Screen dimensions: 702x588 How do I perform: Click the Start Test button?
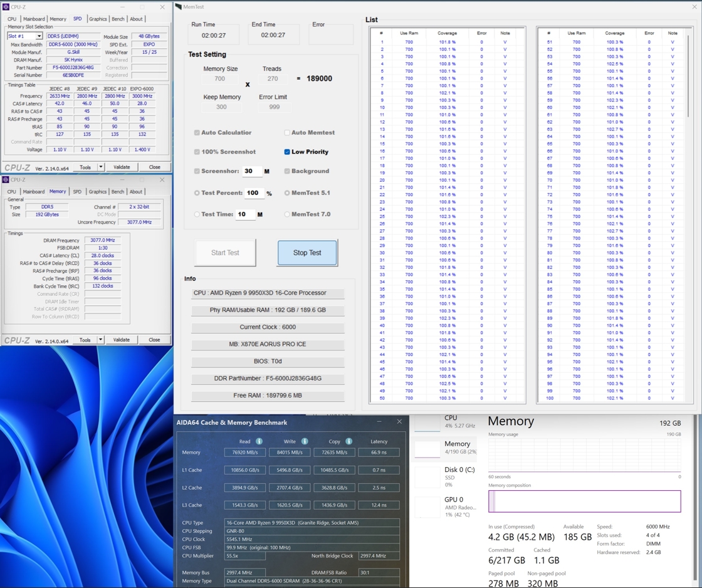[225, 253]
